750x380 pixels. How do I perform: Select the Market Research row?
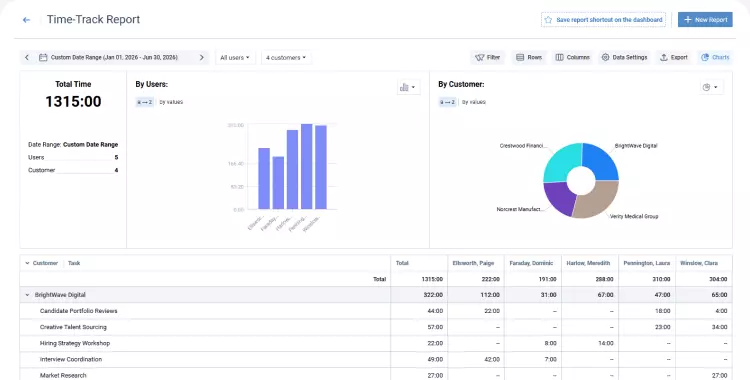coord(376,375)
